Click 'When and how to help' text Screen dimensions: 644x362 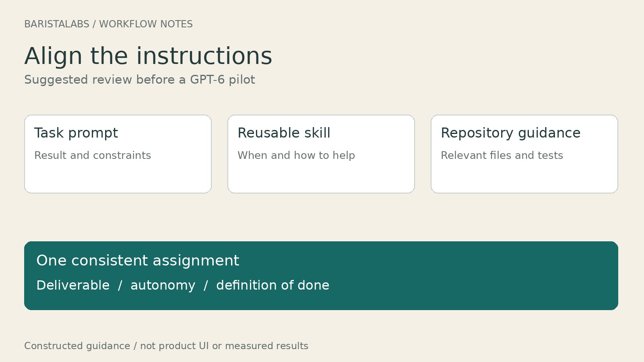[296, 155]
